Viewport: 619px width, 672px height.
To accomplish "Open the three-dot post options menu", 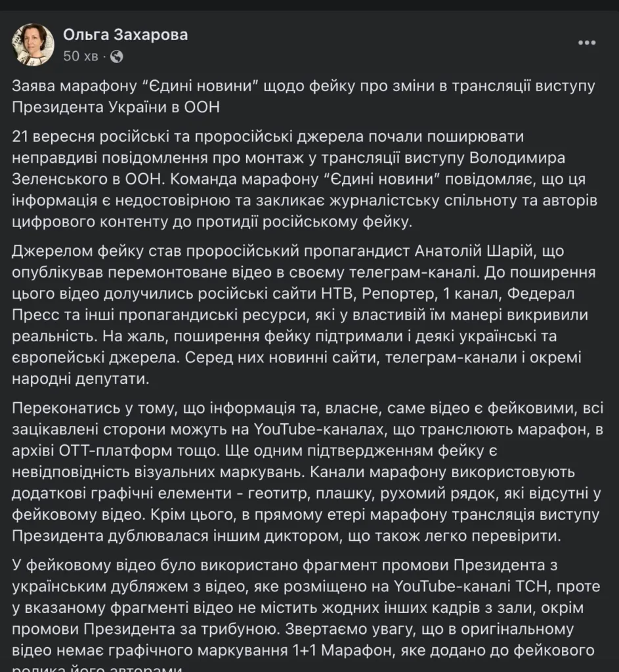I will [x=586, y=43].
